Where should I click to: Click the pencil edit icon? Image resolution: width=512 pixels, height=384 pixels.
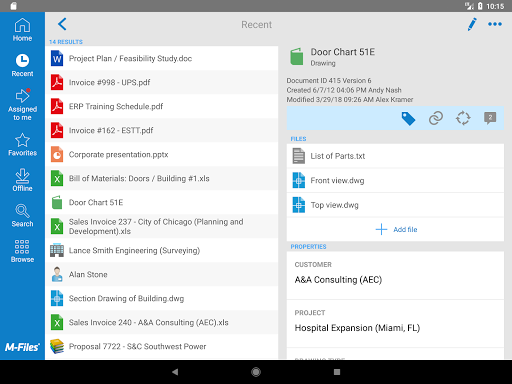(x=472, y=24)
